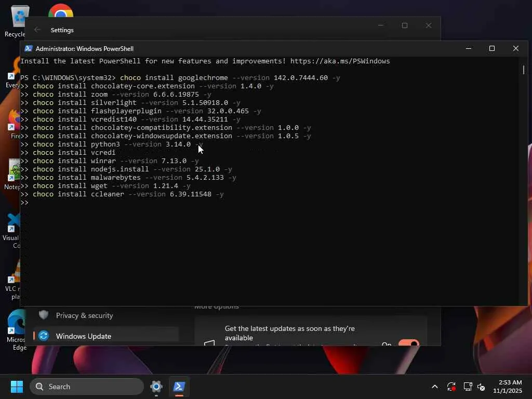Open Google Chrome desktop shortcut

point(61,10)
